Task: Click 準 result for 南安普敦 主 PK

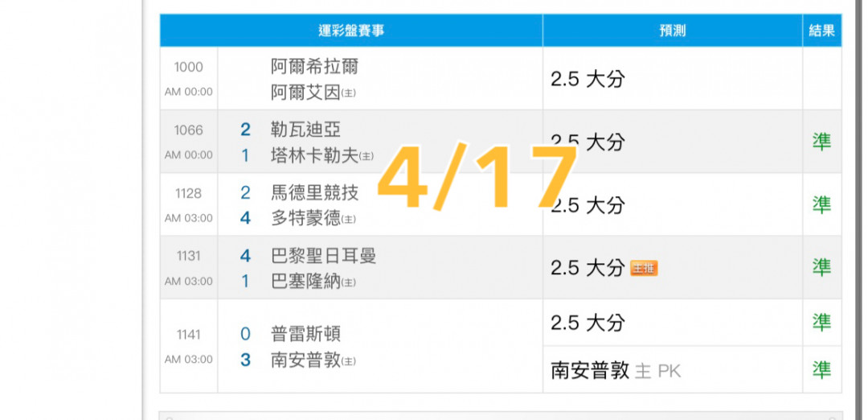Action: 822,369
